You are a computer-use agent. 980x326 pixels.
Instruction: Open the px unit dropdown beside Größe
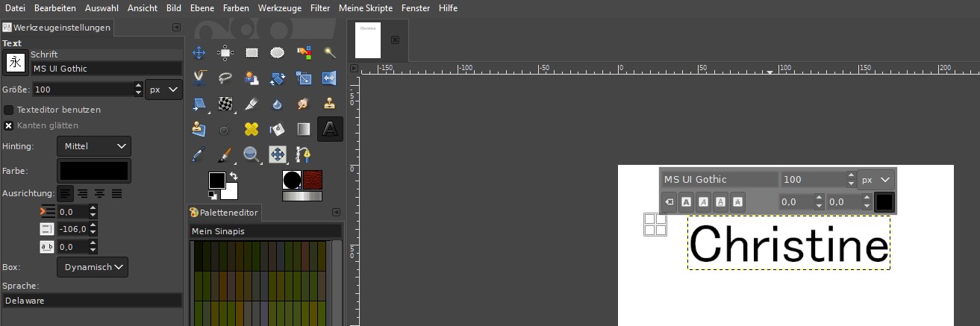[164, 89]
